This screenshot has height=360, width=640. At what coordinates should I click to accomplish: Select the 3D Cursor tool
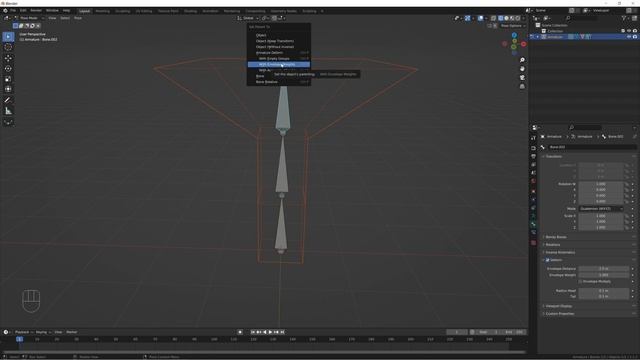point(8,47)
